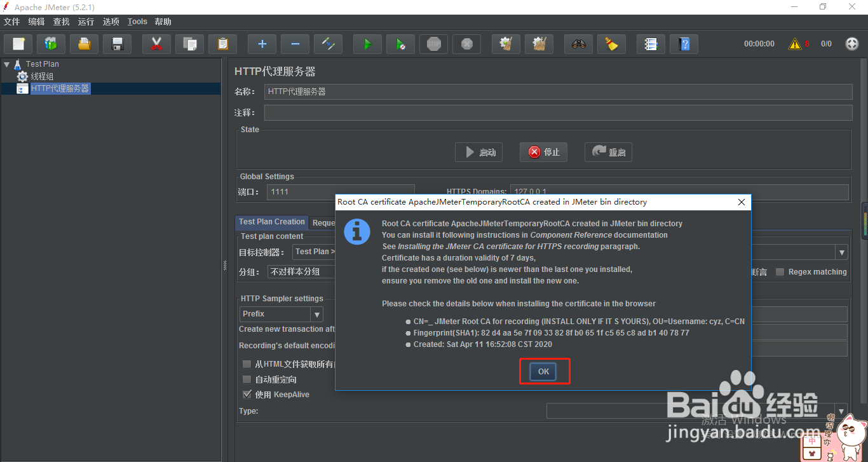Click the Open file folder icon
The width and height of the screenshot is (868, 462).
click(x=84, y=44)
